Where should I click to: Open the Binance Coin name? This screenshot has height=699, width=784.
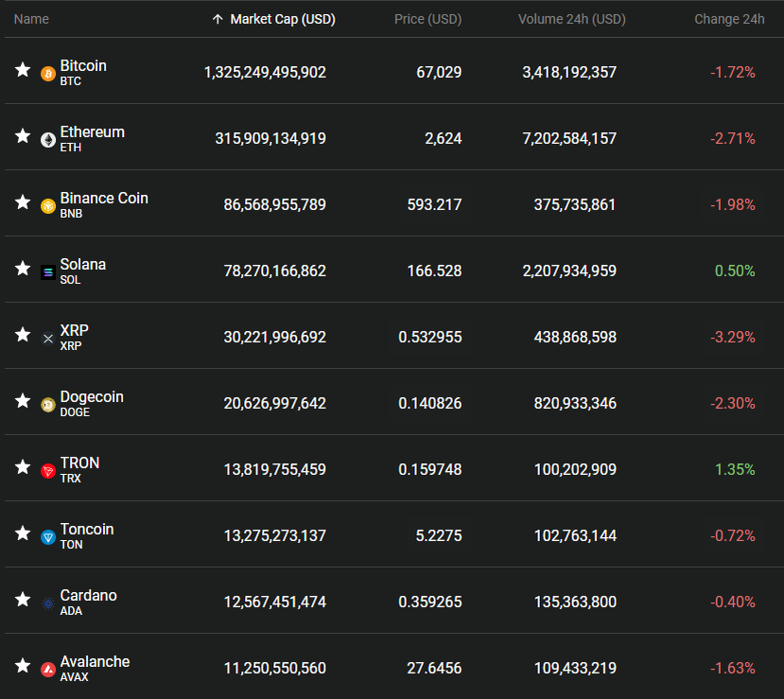(x=104, y=198)
